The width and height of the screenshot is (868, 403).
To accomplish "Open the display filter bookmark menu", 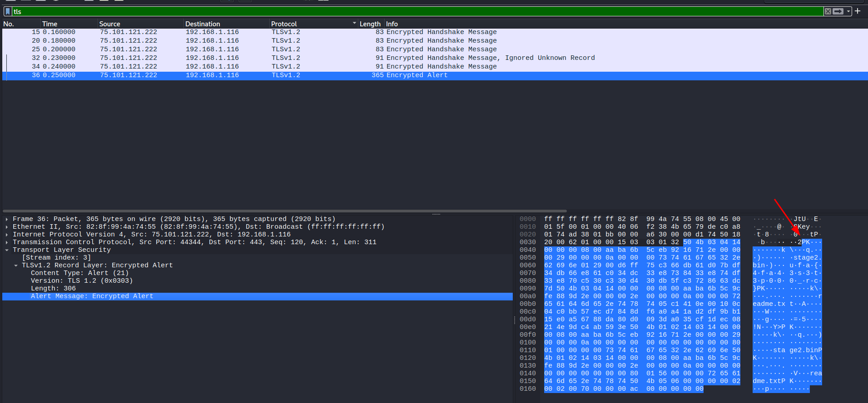I will [8, 11].
